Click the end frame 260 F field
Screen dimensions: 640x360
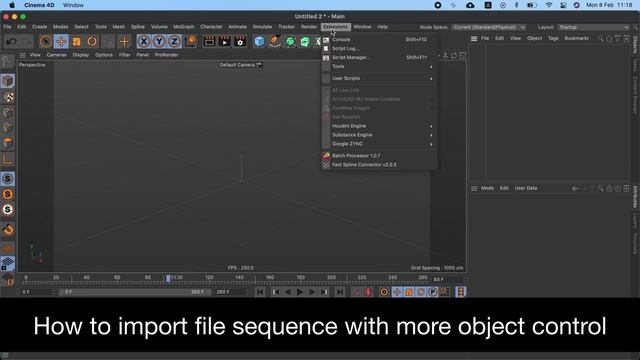click(231, 292)
